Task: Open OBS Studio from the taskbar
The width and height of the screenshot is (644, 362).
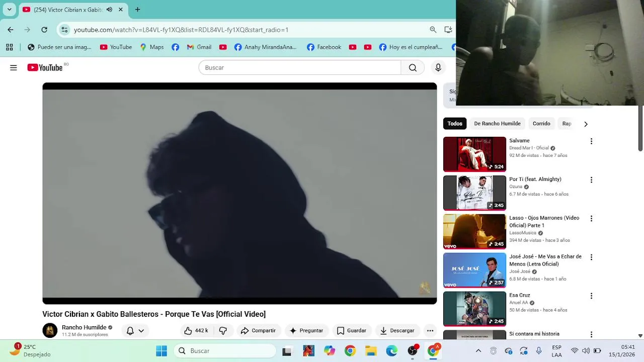Action: (x=413, y=351)
